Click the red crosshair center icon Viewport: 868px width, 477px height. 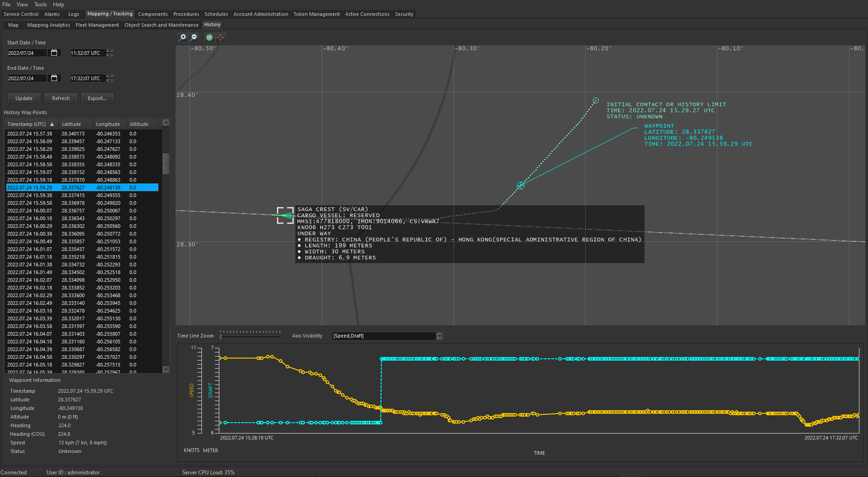[x=220, y=38]
